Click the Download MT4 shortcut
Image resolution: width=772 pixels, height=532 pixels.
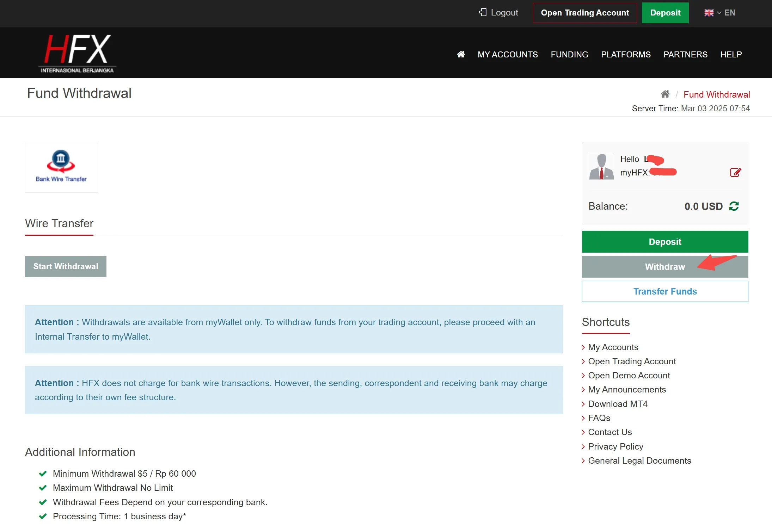point(618,404)
